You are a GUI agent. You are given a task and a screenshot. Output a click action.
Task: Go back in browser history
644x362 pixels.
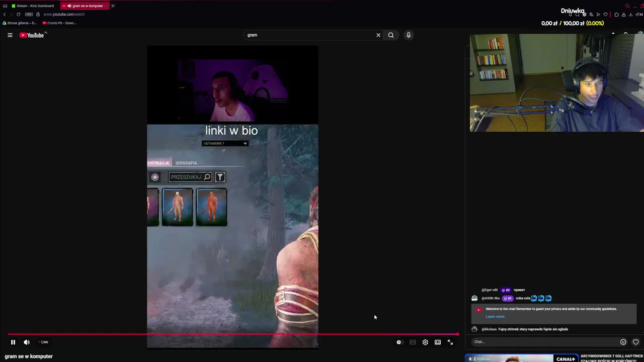(x=5, y=15)
